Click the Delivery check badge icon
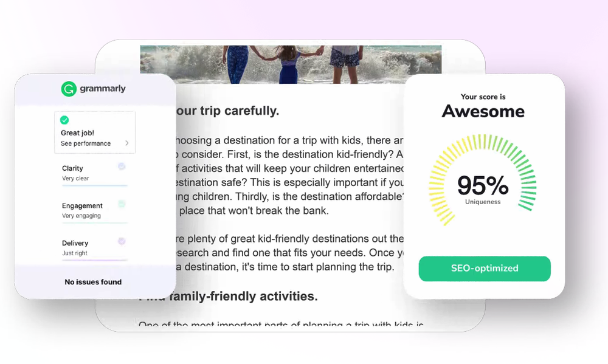Screen dimensions: 608x364 [x=122, y=241]
